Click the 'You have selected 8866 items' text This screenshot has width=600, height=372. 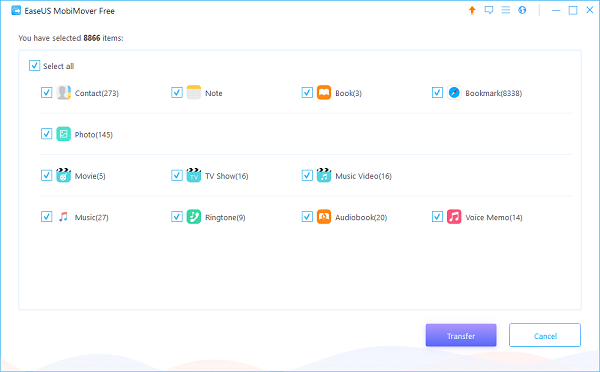[x=71, y=38]
